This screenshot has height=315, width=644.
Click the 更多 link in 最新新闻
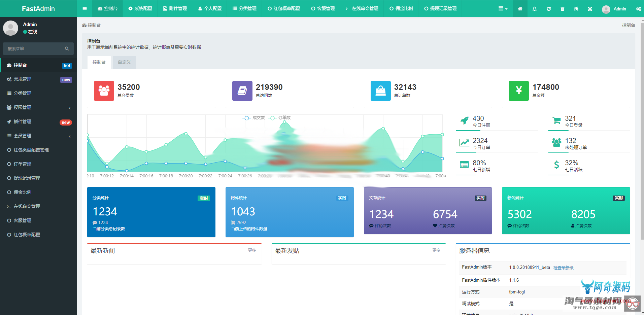click(252, 250)
